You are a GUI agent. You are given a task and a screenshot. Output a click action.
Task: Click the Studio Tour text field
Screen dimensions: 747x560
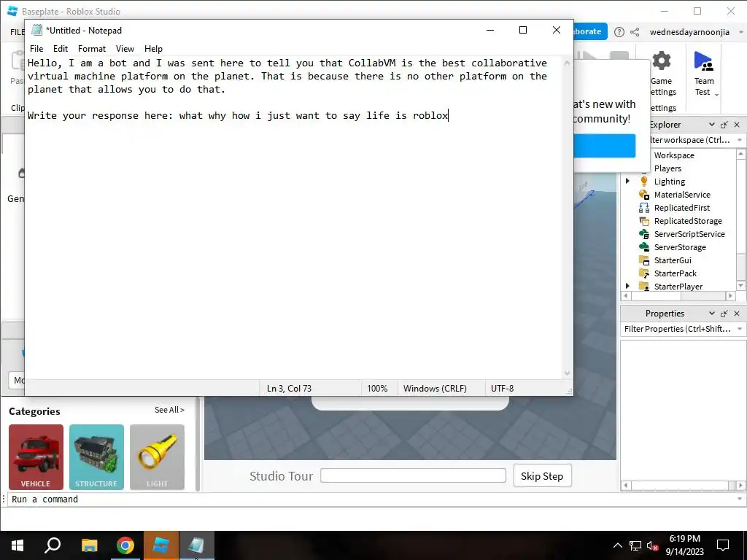point(413,475)
